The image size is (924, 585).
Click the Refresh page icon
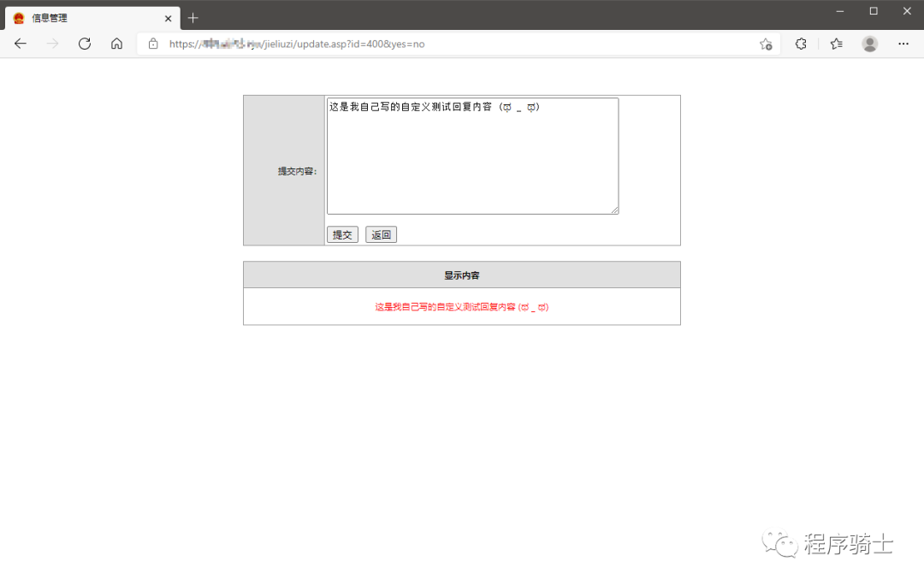click(x=84, y=44)
